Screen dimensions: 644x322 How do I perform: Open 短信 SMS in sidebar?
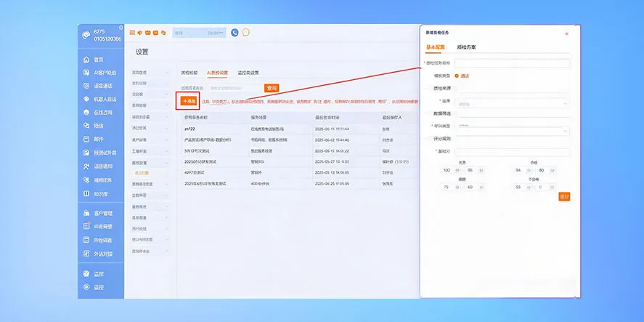pyautogui.click(x=94, y=126)
